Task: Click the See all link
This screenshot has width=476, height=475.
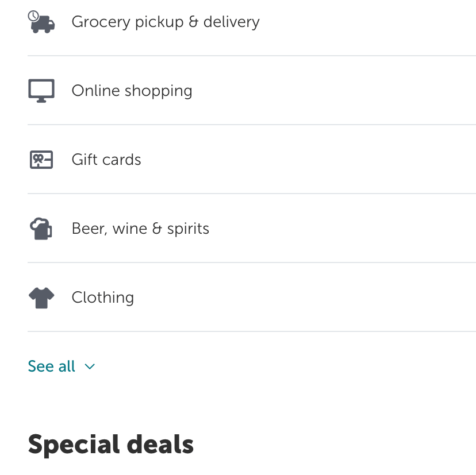Action: [51, 366]
